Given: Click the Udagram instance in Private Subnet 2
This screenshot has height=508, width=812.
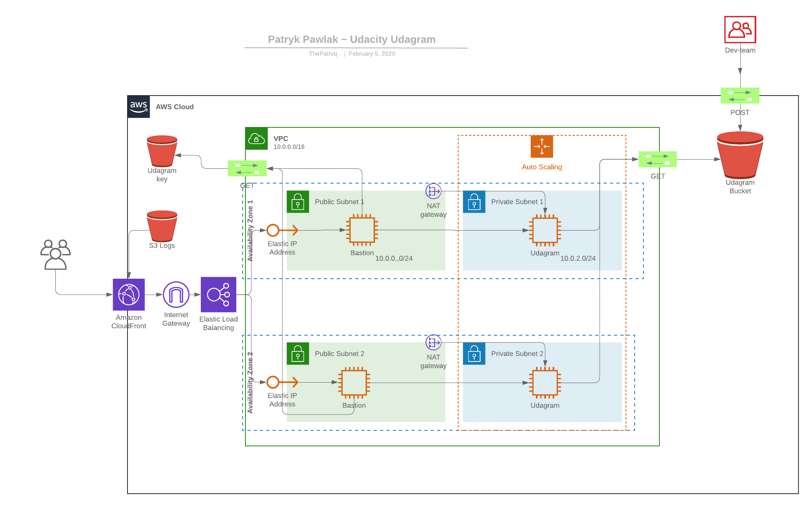Looking at the screenshot, I should coord(545,383).
